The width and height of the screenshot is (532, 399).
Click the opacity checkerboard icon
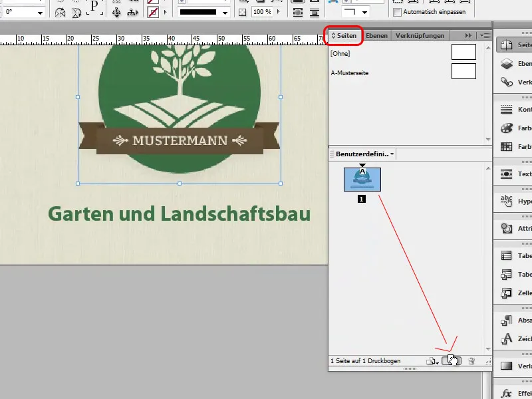[x=242, y=12]
